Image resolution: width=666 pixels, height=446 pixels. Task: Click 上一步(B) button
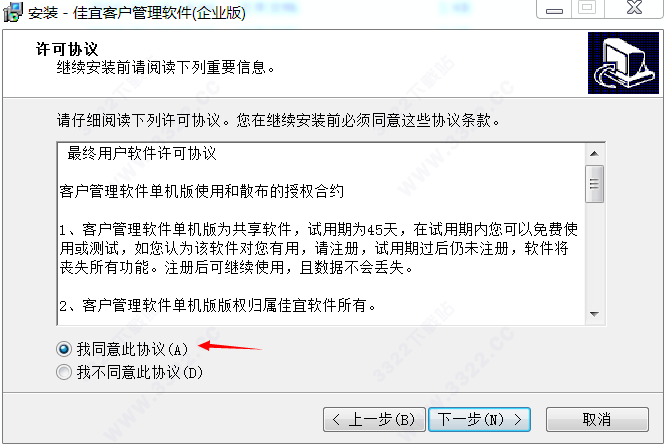pyautogui.click(x=374, y=420)
